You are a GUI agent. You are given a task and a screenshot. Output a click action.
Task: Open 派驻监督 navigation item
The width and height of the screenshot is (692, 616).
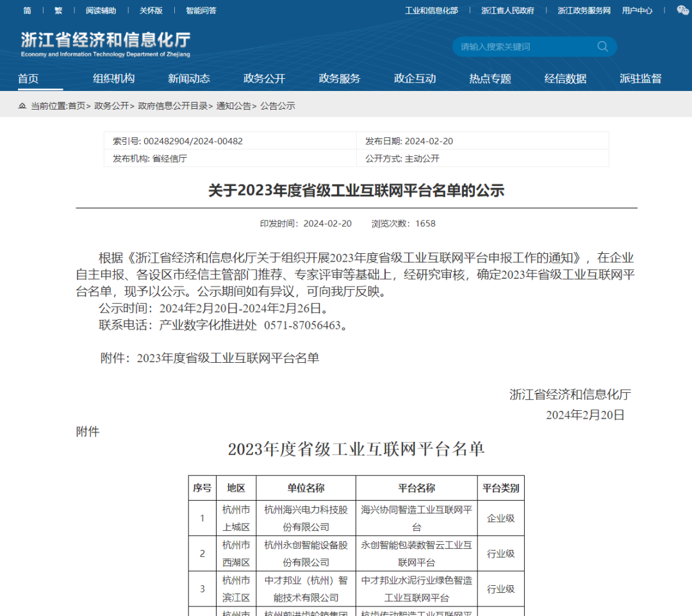point(640,79)
